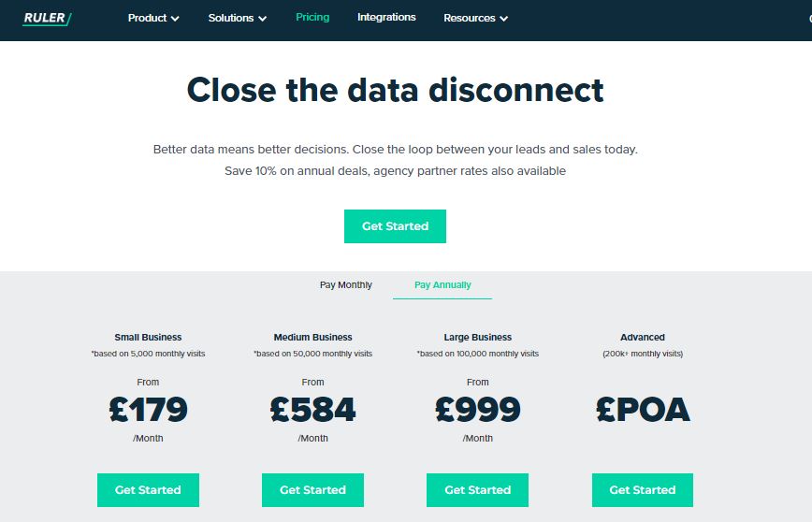
Task: Click the main Get Started button under headline
Action: (395, 226)
